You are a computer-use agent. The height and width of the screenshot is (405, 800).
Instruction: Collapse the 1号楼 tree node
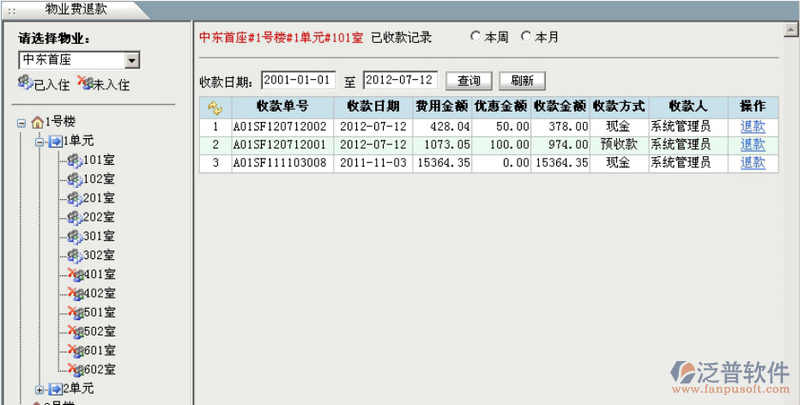(x=21, y=123)
